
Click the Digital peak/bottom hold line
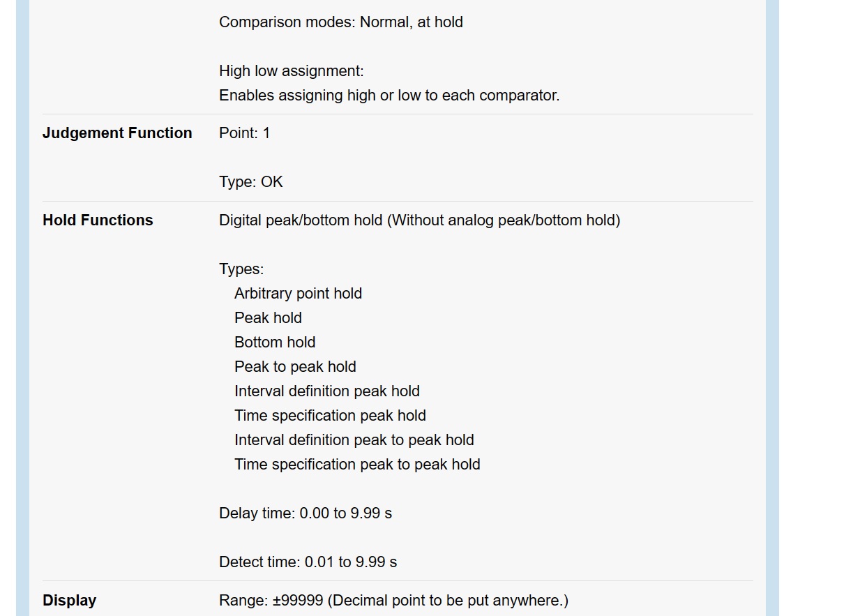pos(419,220)
